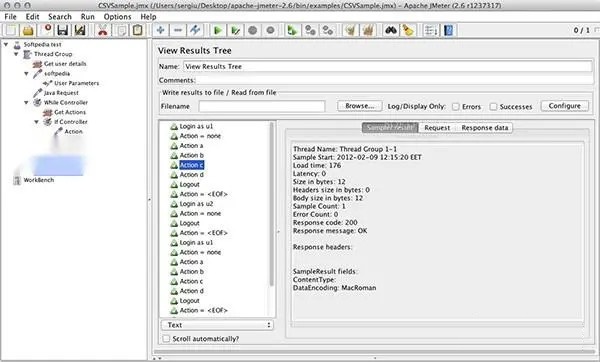The height and width of the screenshot is (362, 600).
Task: Start the test with green arrow
Action: click(x=218, y=30)
